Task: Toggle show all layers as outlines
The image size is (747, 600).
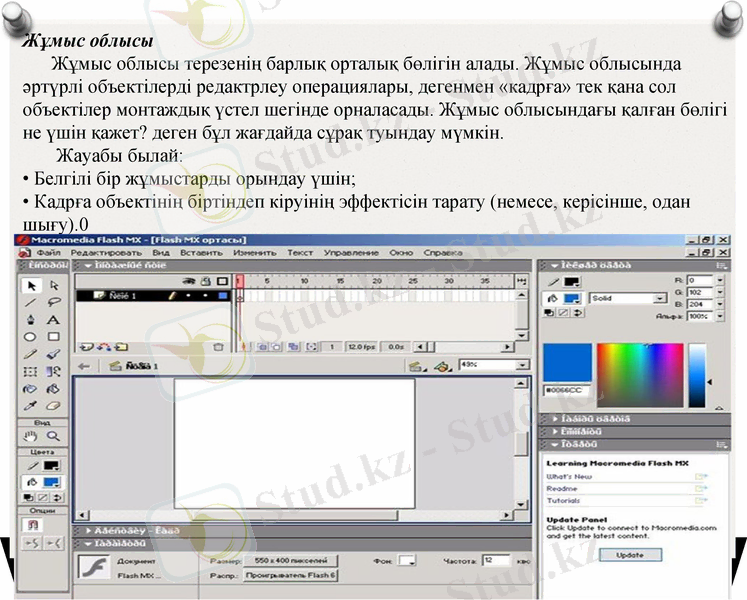Action: pos(222,281)
